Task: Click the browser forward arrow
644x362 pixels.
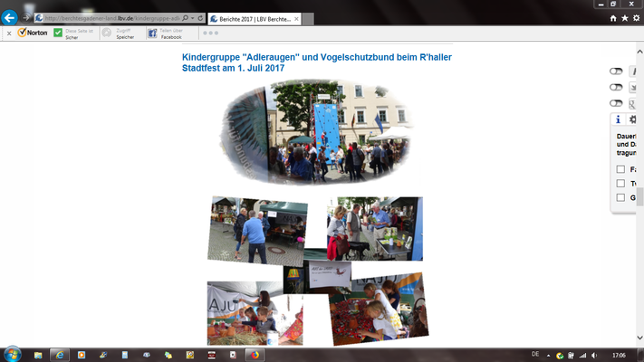Action: (x=25, y=18)
